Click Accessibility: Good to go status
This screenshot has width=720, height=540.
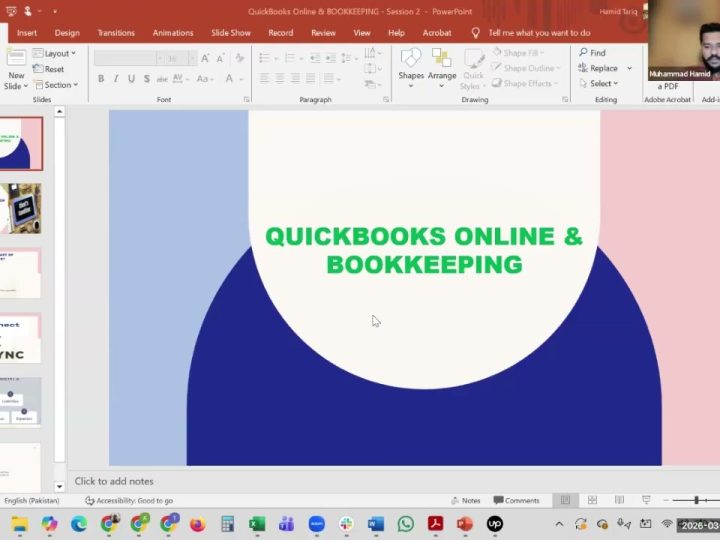click(129, 500)
